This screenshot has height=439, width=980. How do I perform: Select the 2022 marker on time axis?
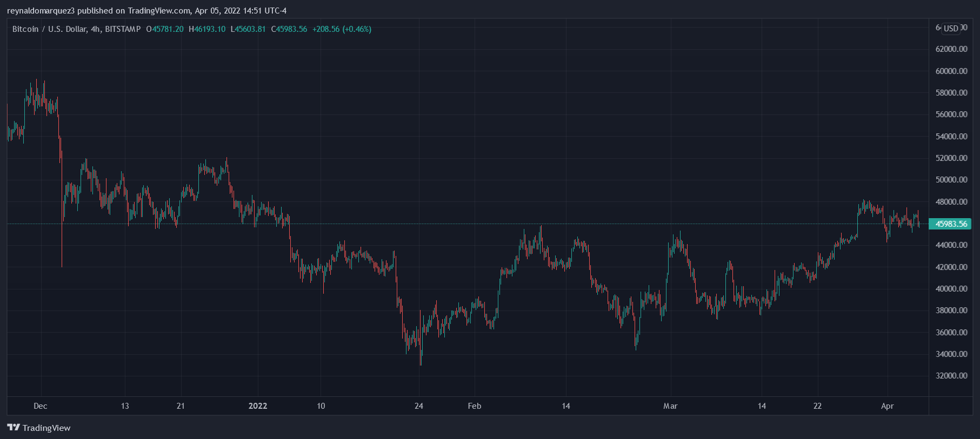(x=258, y=406)
